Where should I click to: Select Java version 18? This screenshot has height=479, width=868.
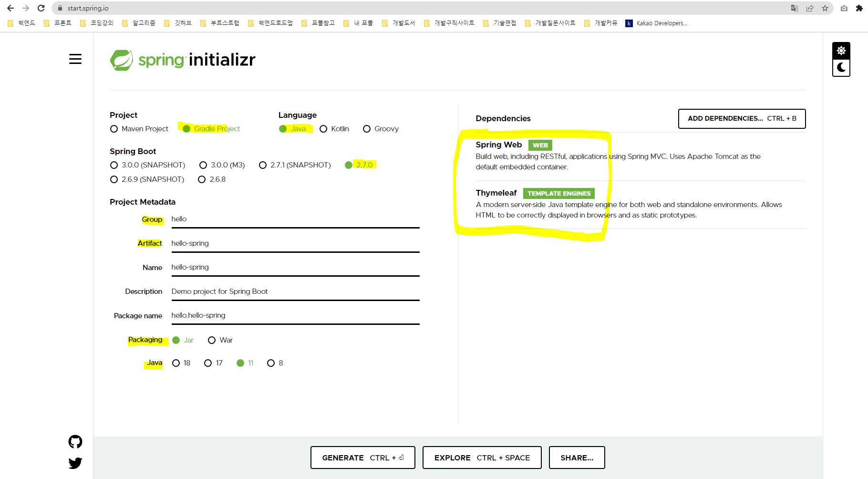(x=181, y=363)
